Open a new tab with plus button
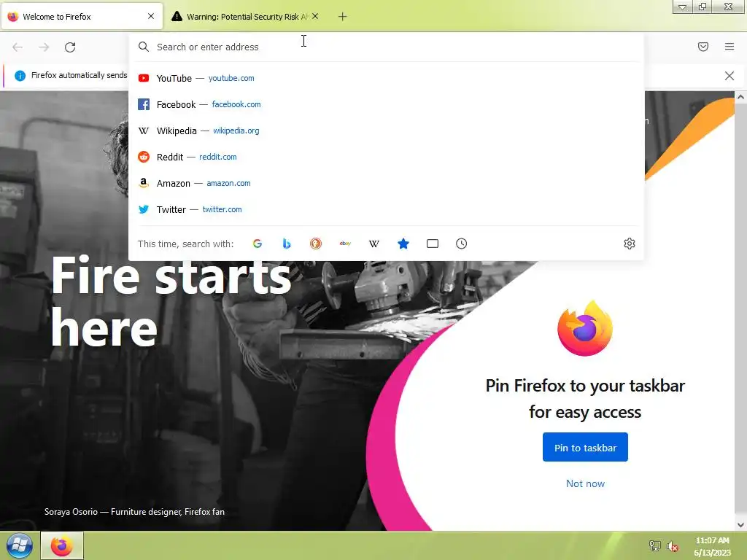 (x=342, y=17)
